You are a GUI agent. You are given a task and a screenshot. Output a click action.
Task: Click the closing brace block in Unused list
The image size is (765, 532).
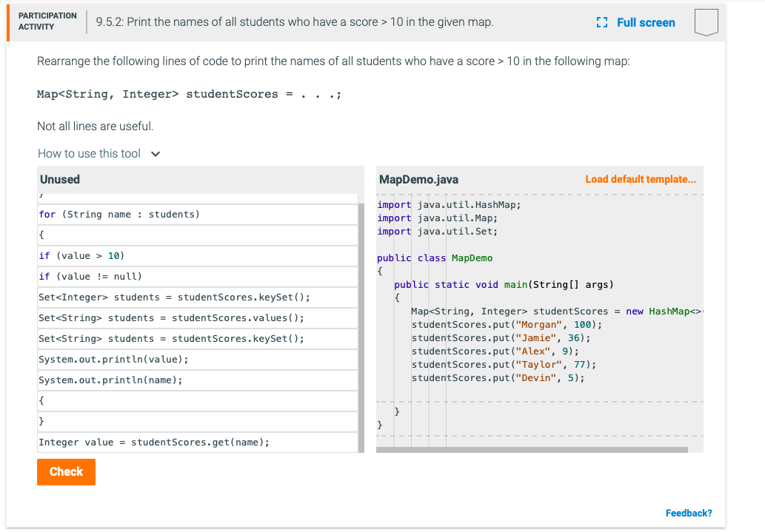(197, 422)
